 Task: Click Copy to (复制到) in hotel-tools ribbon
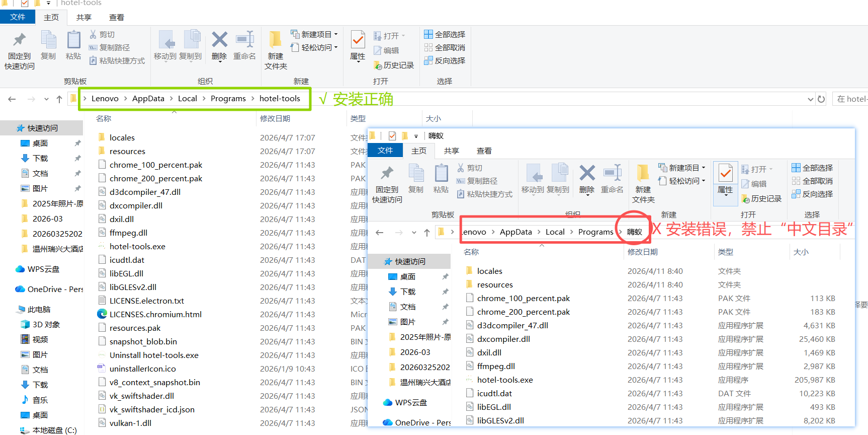[191, 46]
